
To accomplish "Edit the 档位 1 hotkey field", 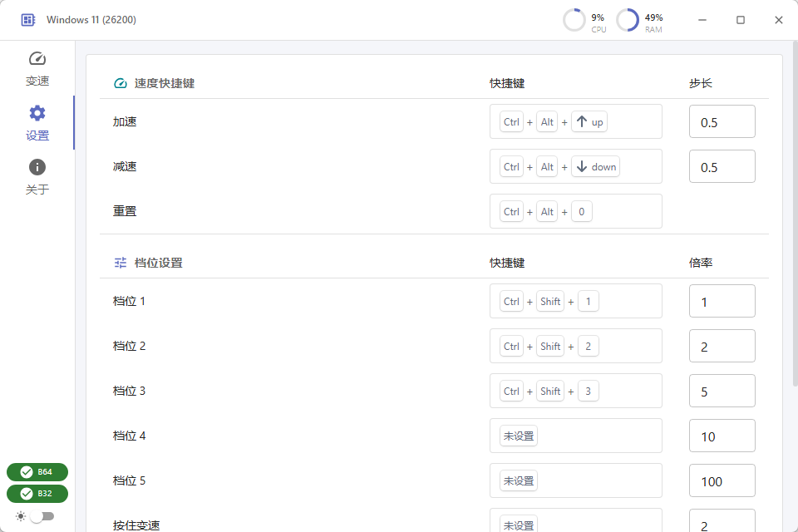I will tap(575, 301).
